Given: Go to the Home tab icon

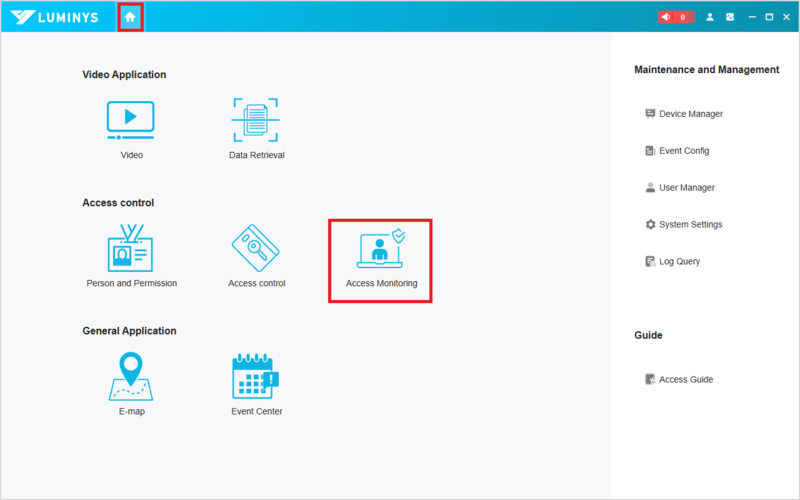Looking at the screenshot, I should 130,17.
